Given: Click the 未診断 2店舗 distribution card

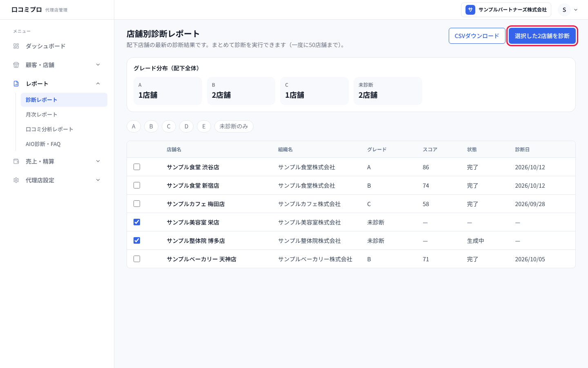Looking at the screenshot, I should (388, 91).
